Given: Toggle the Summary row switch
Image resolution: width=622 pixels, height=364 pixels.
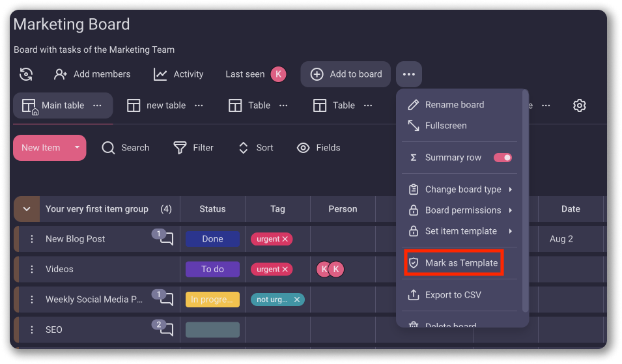Looking at the screenshot, I should click(502, 158).
